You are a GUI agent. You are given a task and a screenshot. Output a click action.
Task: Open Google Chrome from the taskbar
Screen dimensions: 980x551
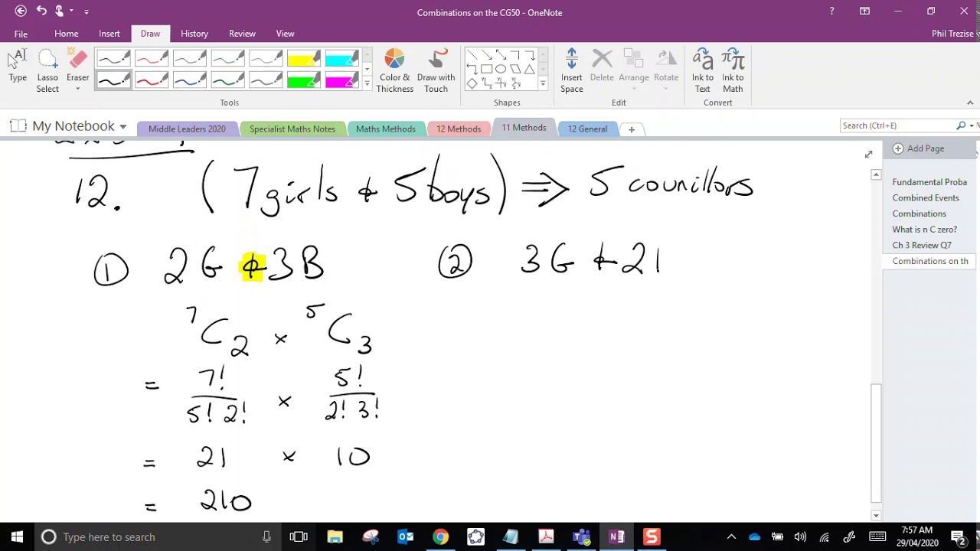pos(440,536)
